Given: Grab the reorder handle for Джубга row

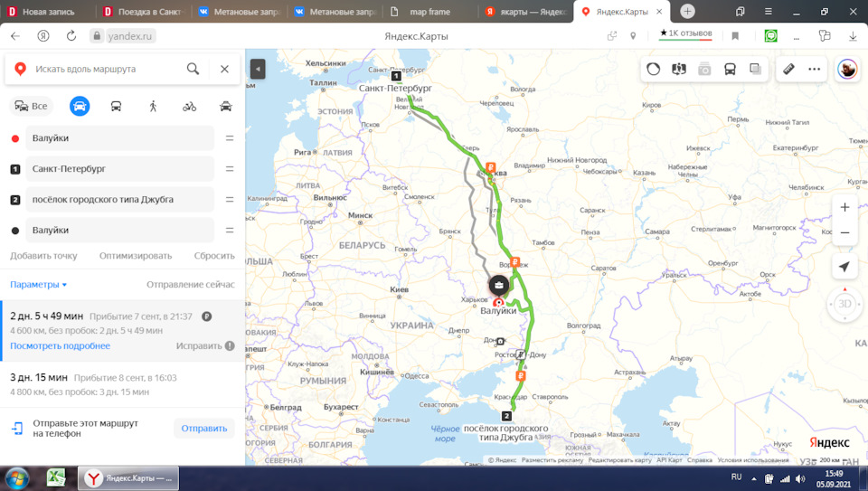Looking at the screenshot, I should 229,199.
